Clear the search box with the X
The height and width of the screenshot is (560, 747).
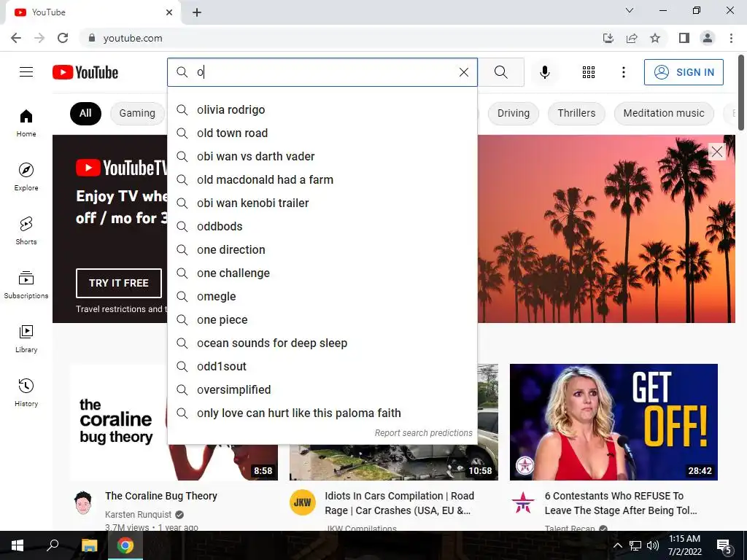(463, 72)
